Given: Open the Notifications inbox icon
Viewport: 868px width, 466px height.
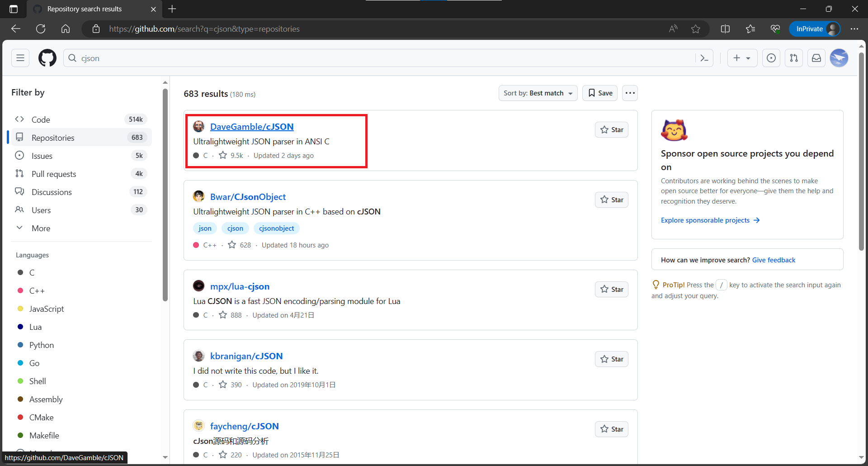Looking at the screenshot, I should click(816, 58).
